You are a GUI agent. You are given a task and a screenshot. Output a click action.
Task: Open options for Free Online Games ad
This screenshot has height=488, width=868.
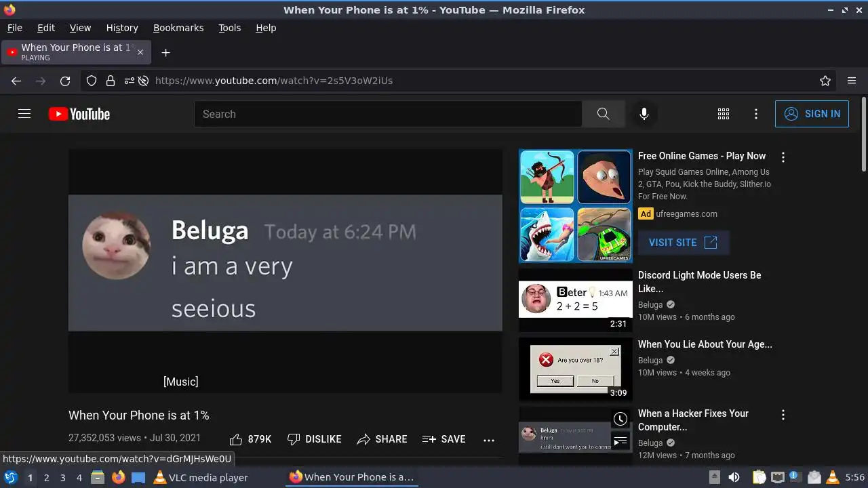783,157
